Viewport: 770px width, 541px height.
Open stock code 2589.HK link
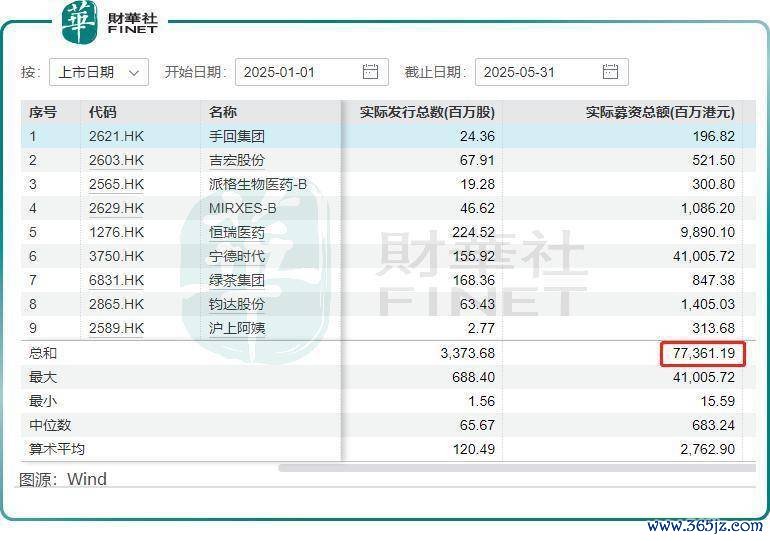(x=116, y=328)
